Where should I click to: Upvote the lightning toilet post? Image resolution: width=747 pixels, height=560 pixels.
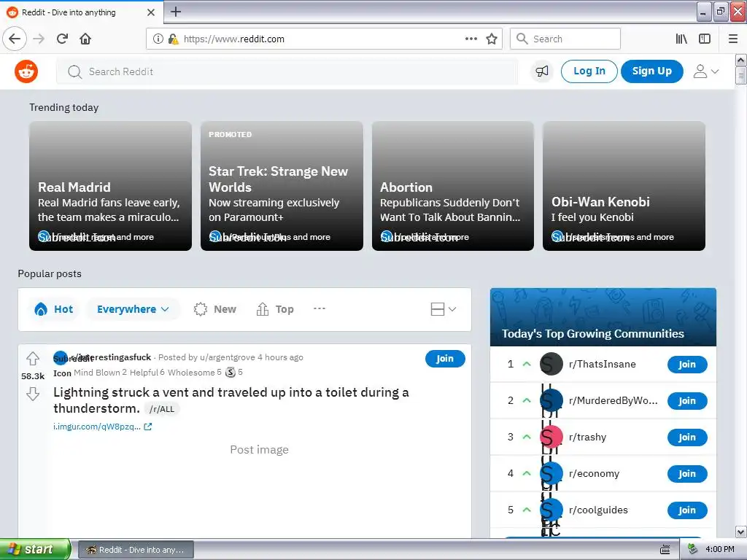[x=33, y=357]
